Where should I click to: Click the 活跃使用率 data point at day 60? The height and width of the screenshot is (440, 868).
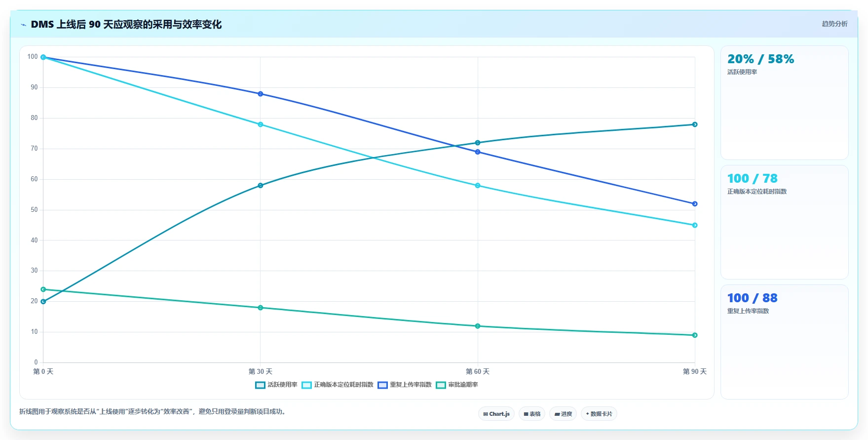coord(478,143)
